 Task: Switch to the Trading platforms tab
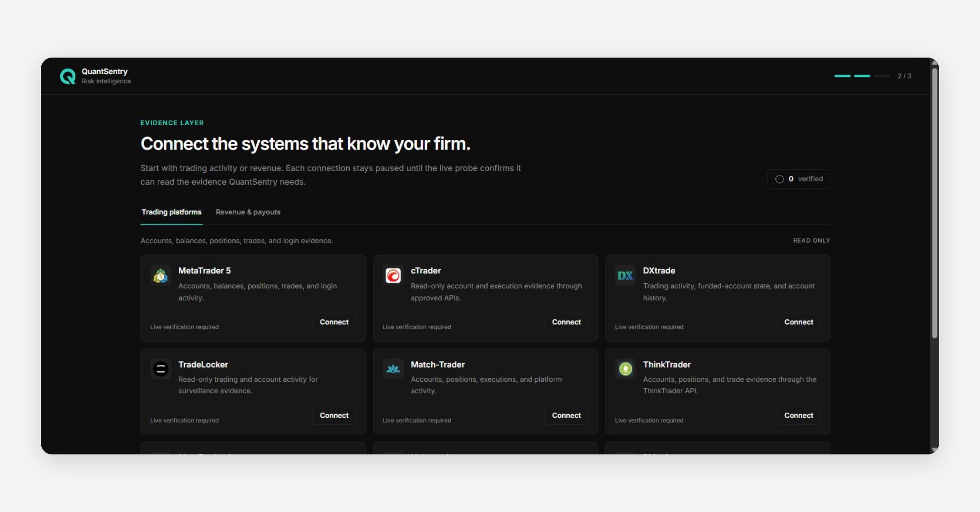click(171, 212)
